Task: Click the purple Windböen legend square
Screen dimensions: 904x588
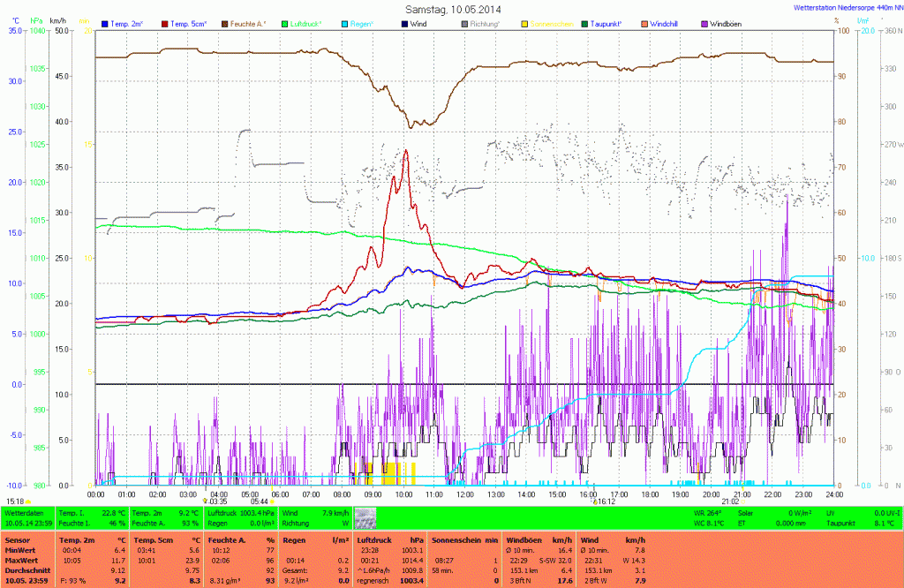Action: pos(704,23)
